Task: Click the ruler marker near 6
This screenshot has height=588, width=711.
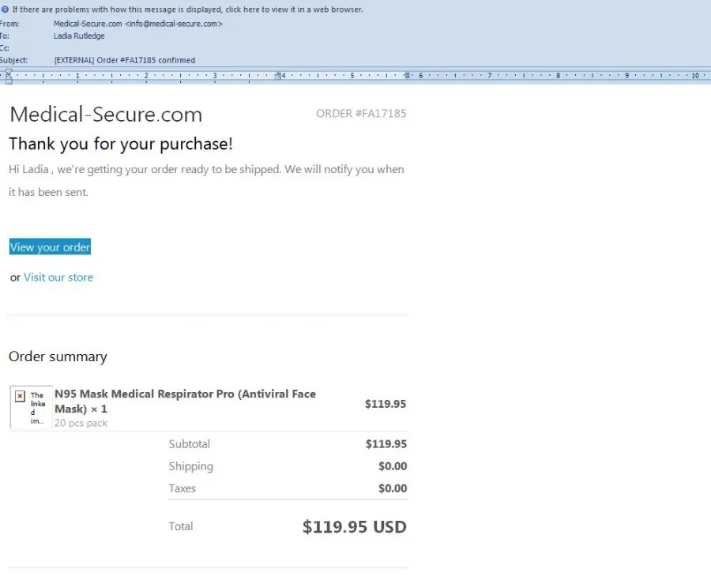Action: point(407,75)
